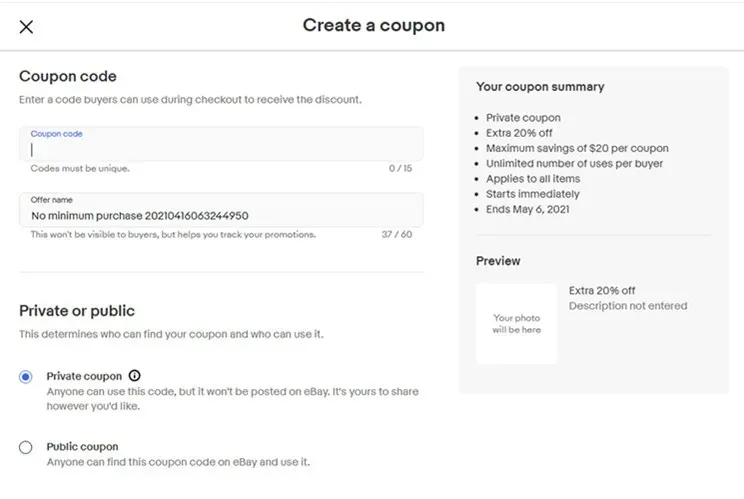This screenshot has width=744, height=499.
Task: Click into the Offer name field
Action: [x=221, y=210]
